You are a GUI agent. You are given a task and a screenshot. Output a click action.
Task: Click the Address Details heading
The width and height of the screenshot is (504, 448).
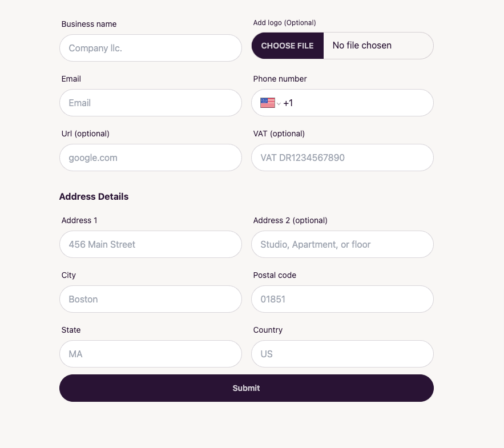pos(94,196)
